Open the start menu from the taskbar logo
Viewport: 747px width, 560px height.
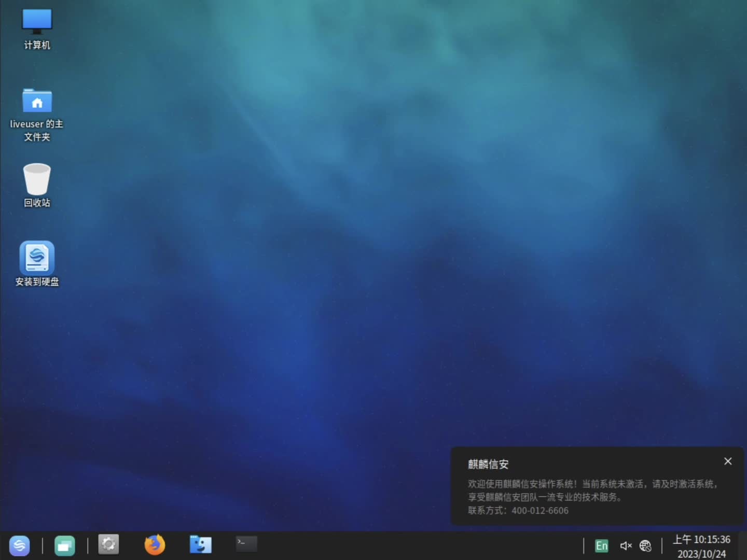pyautogui.click(x=19, y=545)
